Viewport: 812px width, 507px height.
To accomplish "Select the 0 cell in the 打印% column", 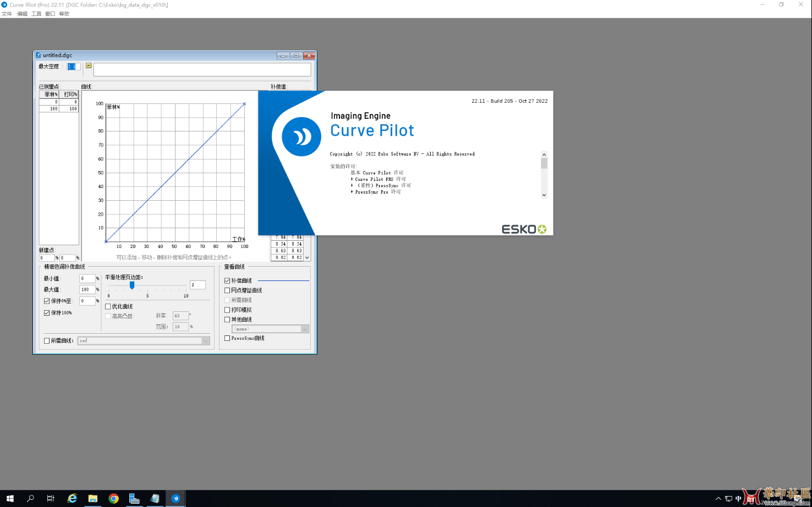I will [x=69, y=102].
